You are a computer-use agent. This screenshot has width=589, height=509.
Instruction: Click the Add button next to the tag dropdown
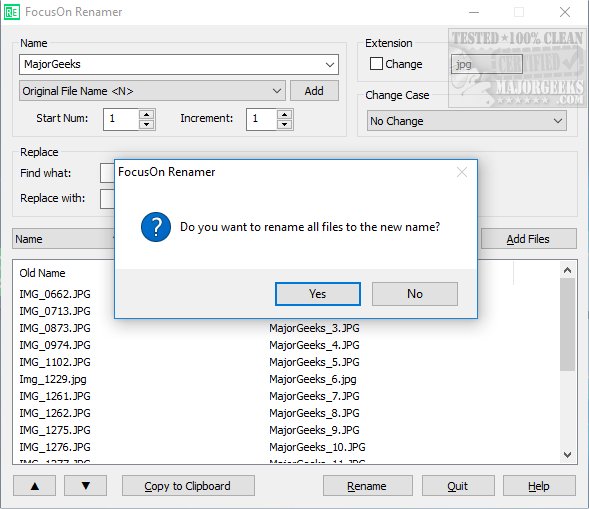coord(314,91)
